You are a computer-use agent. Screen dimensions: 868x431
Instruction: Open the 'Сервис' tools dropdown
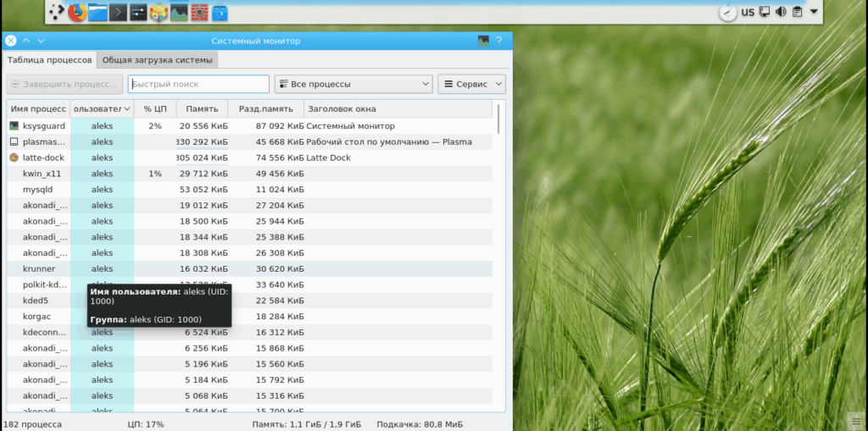pos(471,84)
